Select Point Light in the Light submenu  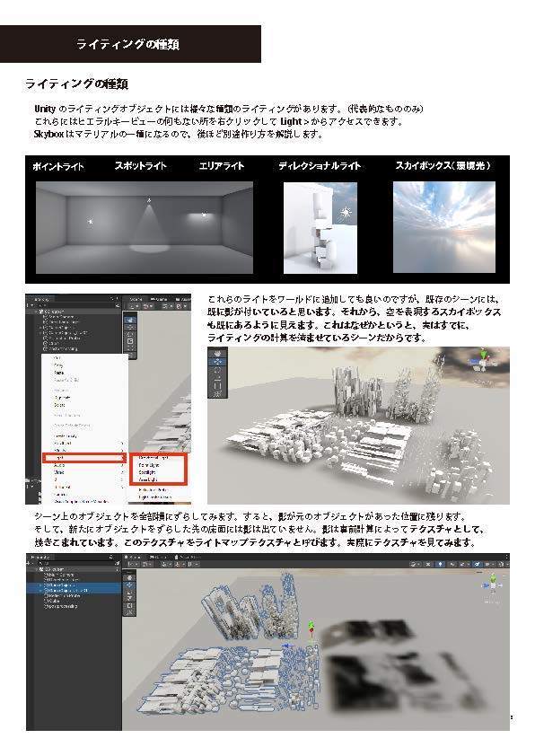pyautogui.click(x=149, y=465)
